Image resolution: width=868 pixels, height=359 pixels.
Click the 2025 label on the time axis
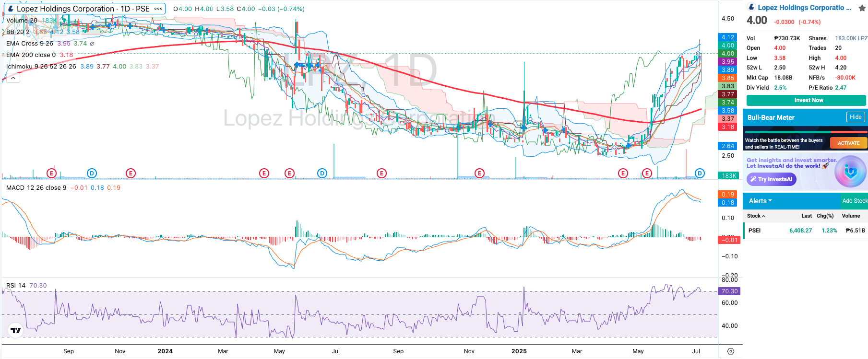click(519, 351)
